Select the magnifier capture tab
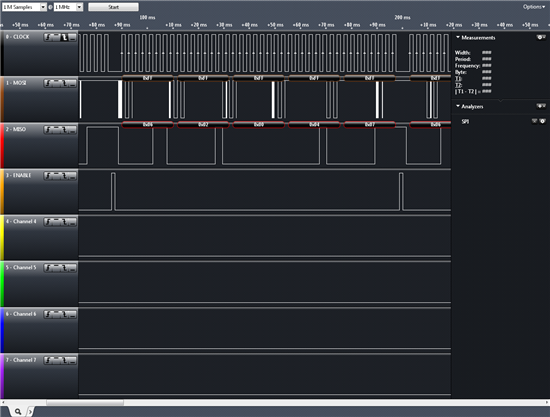The width and height of the screenshot is (550, 417). (x=18, y=411)
